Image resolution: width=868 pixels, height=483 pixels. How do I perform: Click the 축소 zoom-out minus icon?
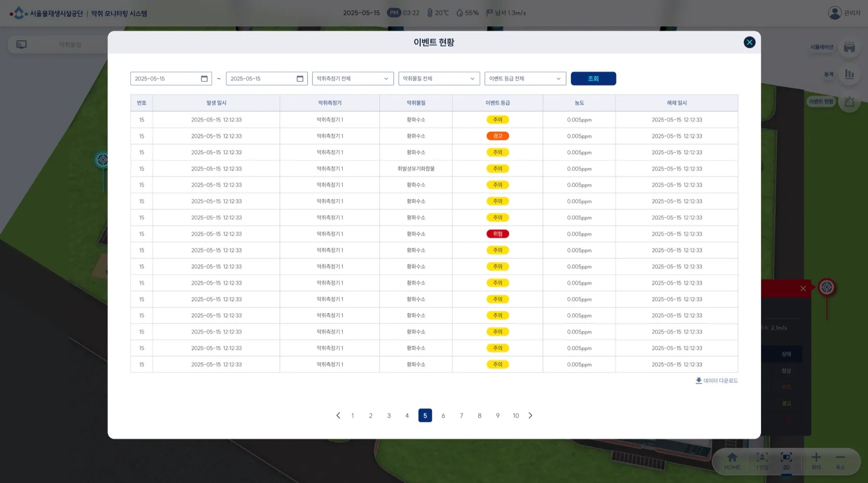841,457
